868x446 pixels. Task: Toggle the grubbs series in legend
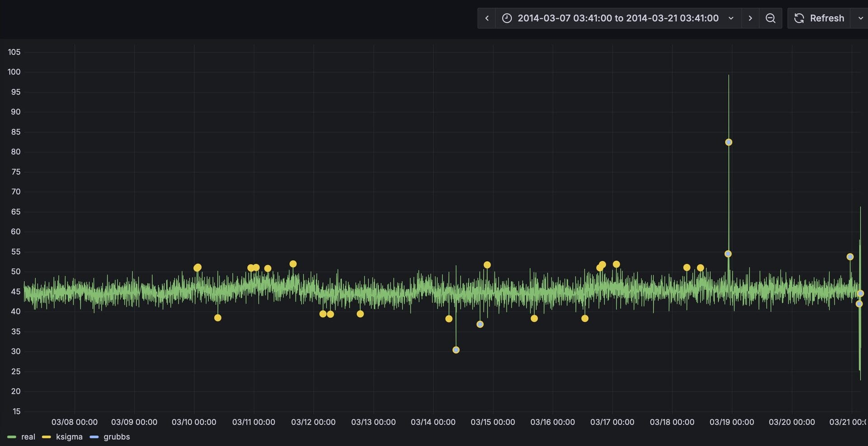pyautogui.click(x=117, y=437)
